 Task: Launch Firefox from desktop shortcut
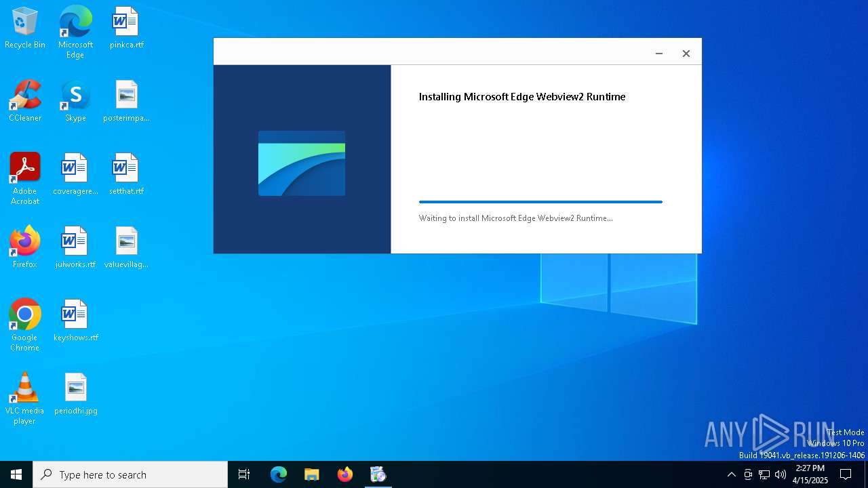[x=25, y=247]
